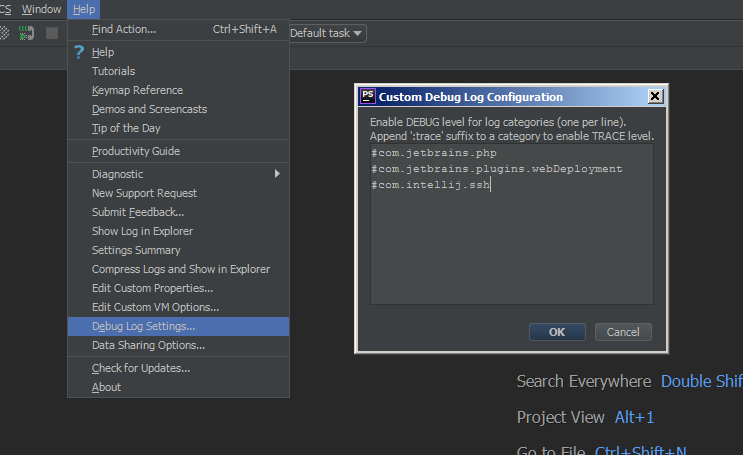Image resolution: width=743 pixels, height=455 pixels.
Task: Select Edit Custom VM Options...
Action: pyautogui.click(x=178, y=307)
